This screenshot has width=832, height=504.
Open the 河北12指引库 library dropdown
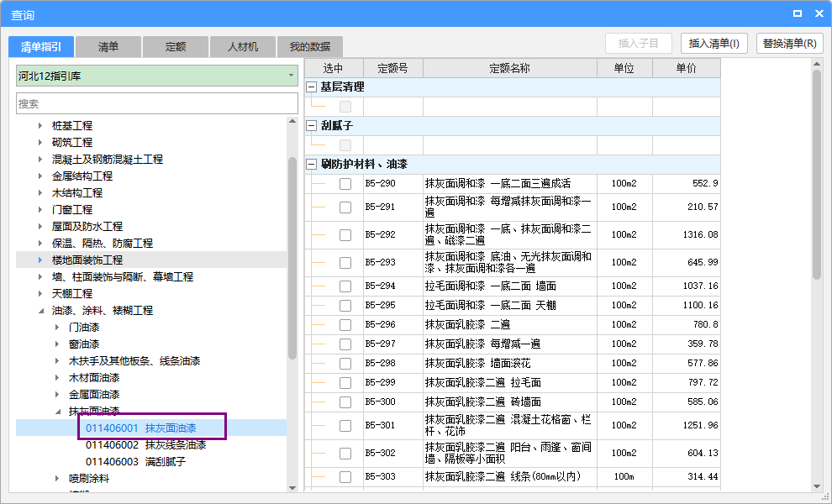point(157,76)
